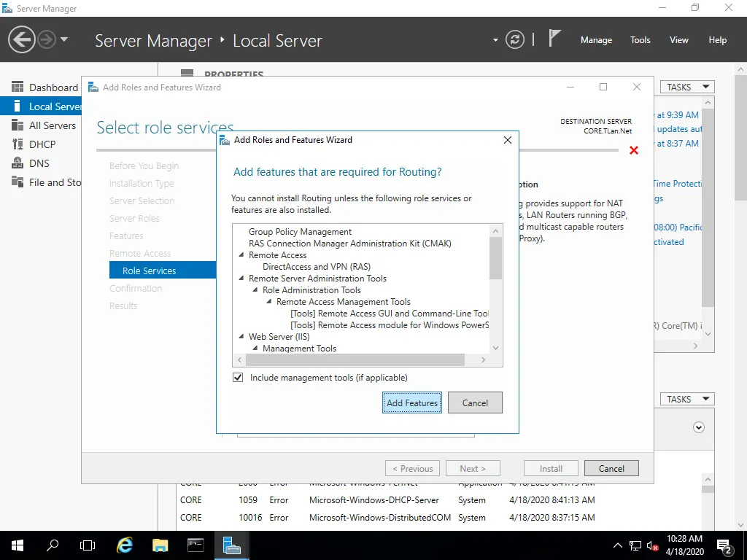747x560 pixels.
Task: Collapse the Web Server (IIS) node
Action: pos(241,337)
